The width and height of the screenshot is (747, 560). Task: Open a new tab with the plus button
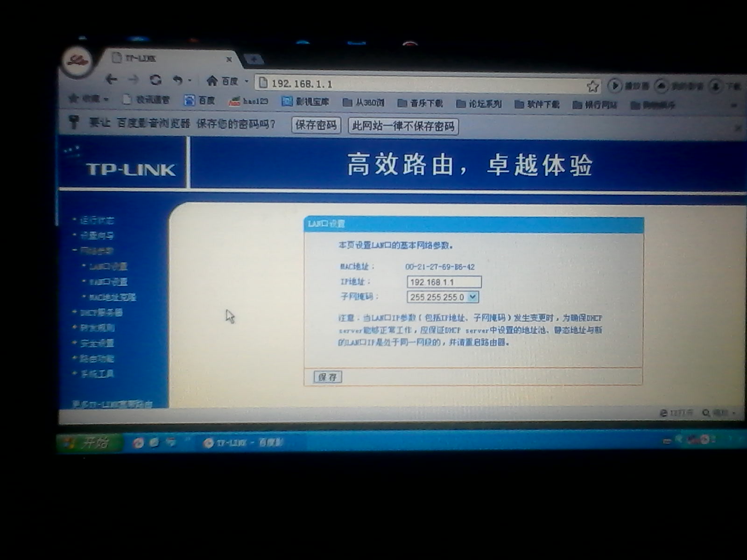[x=254, y=59]
